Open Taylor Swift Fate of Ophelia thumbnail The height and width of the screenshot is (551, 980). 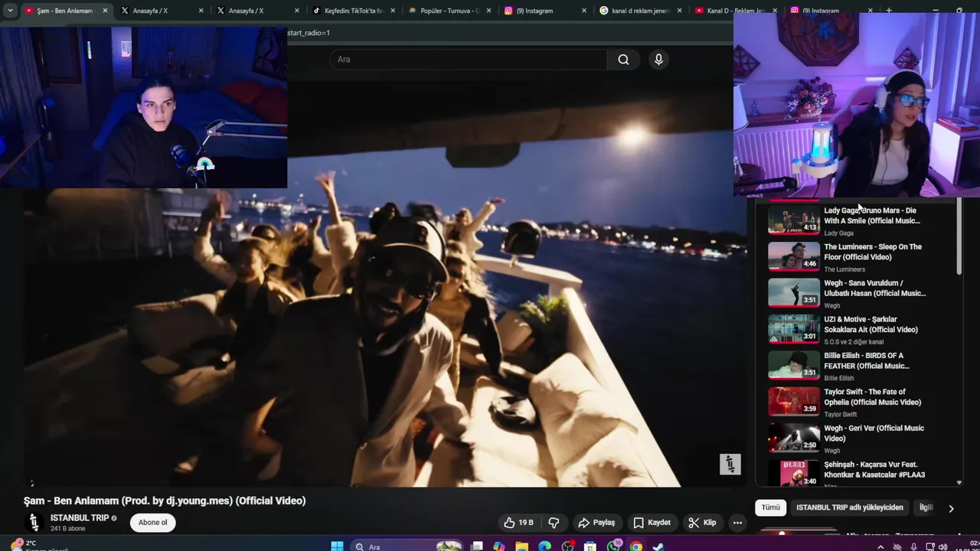(x=794, y=402)
